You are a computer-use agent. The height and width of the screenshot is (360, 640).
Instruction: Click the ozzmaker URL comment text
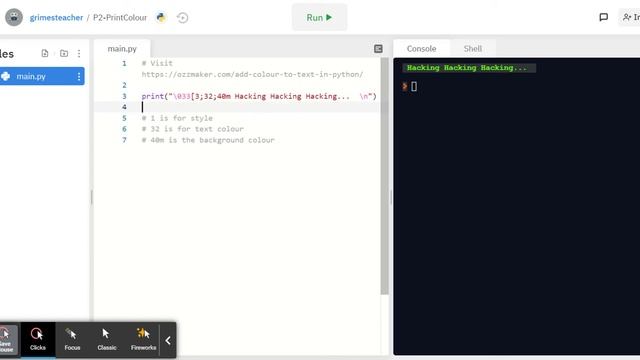(x=252, y=74)
